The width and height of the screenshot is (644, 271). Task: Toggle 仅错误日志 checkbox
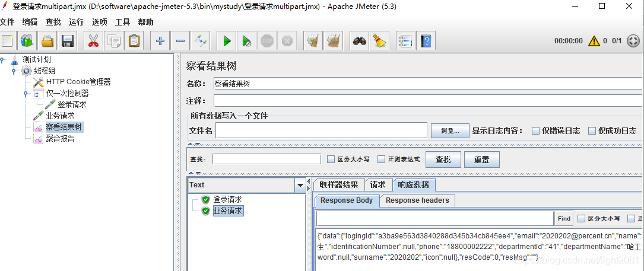535,131
